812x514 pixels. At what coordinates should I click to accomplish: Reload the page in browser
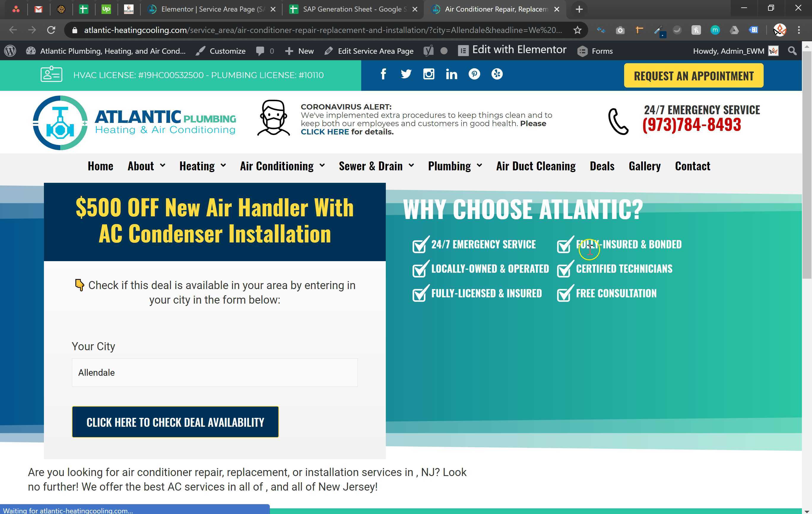[x=51, y=30]
